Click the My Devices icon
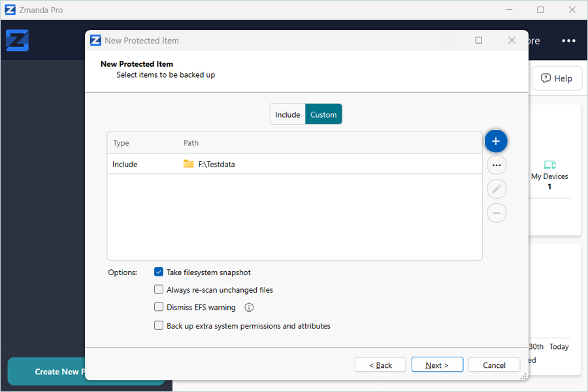The width and height of the screenshot is (588, 392). pyautogui.click(x=549, y=165)
